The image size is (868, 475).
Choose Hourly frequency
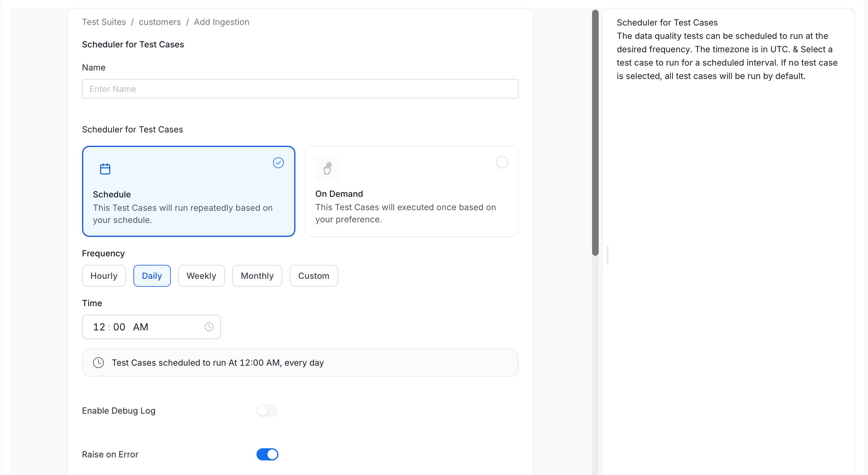point(104,276)
